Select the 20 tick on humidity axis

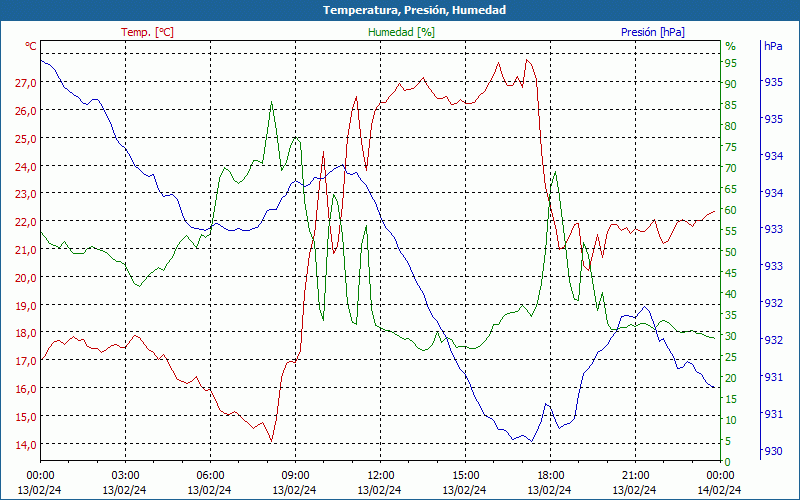731,378
